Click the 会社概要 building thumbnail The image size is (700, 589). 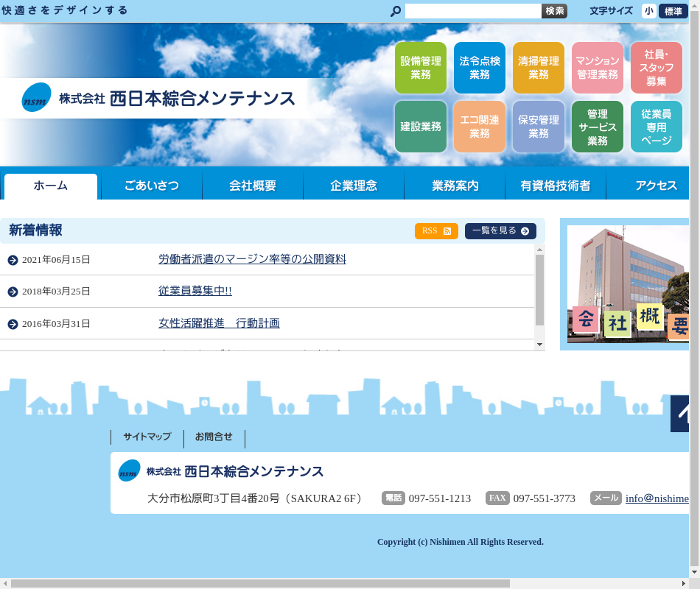click(x=628, y=283)
